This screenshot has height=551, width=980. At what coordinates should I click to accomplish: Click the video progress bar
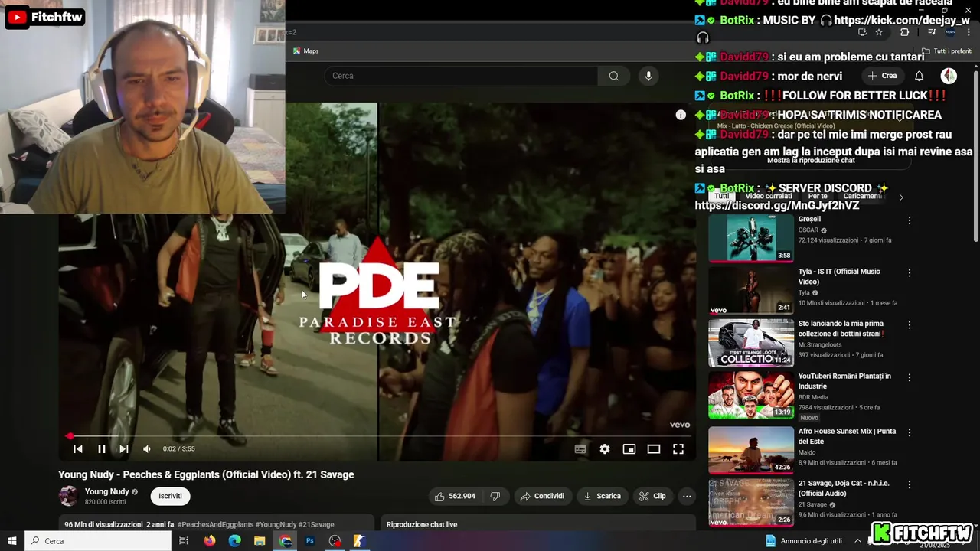click(377, 435)
